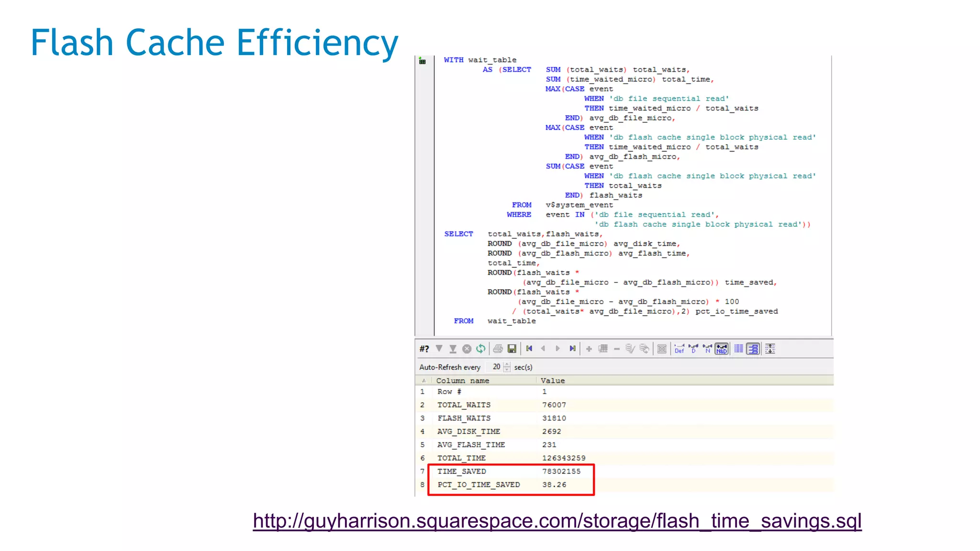Go to last record
The width and height of the screenshot is (980, 551).
pos(572,349)
